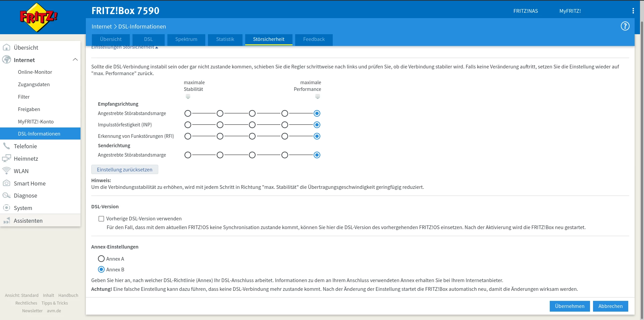Switch to the Spektrum tab

click(186, 39)
